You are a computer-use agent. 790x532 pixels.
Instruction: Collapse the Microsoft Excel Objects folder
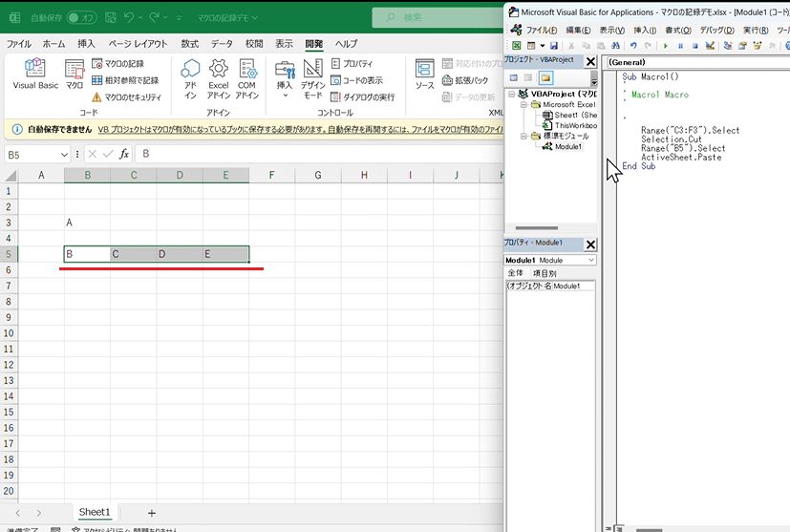pos(524,104)
